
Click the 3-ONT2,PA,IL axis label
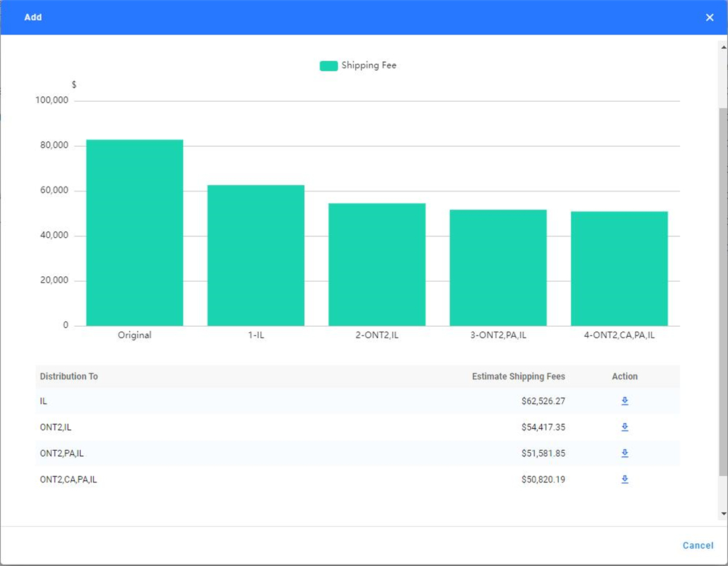(x=498, y=335)
